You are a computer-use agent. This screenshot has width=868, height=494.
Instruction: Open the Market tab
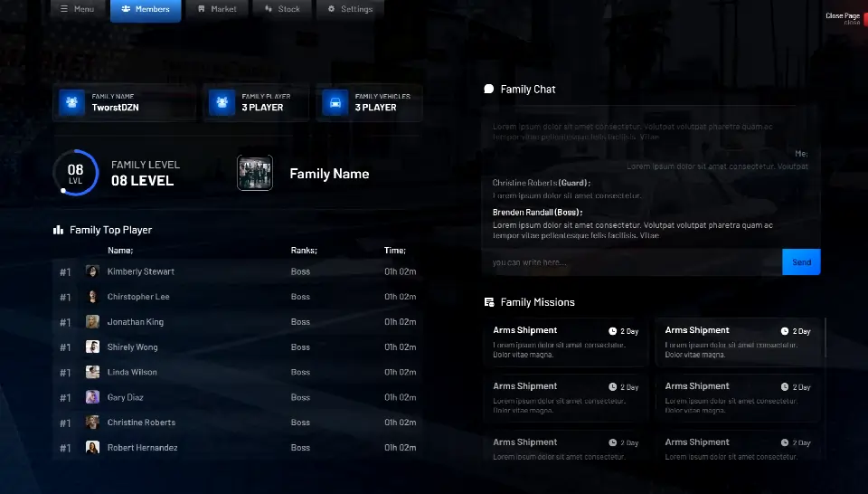217,9
